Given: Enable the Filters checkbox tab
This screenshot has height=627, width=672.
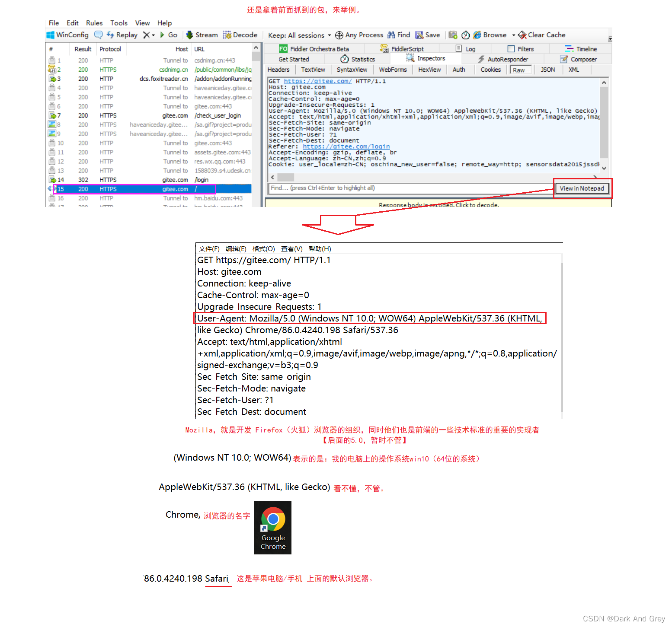Looking at the screenshot, I should 521,49.
